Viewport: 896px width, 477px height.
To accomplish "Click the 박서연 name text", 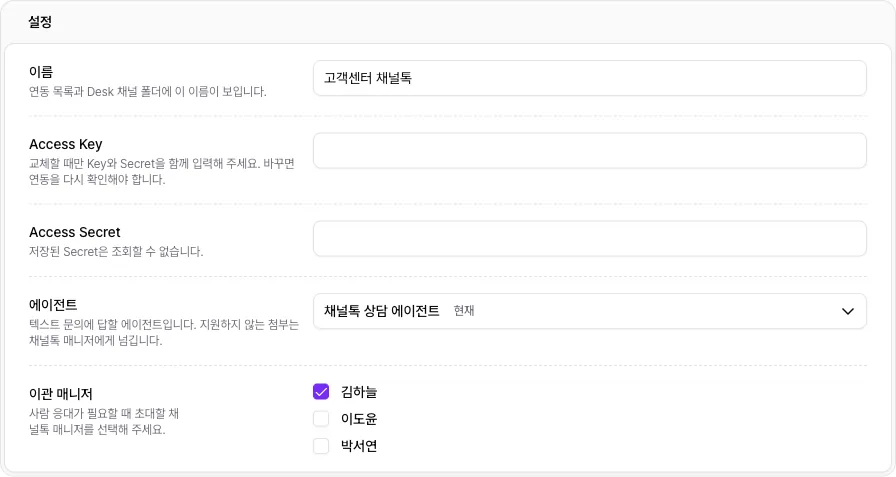I will (359, 446).
